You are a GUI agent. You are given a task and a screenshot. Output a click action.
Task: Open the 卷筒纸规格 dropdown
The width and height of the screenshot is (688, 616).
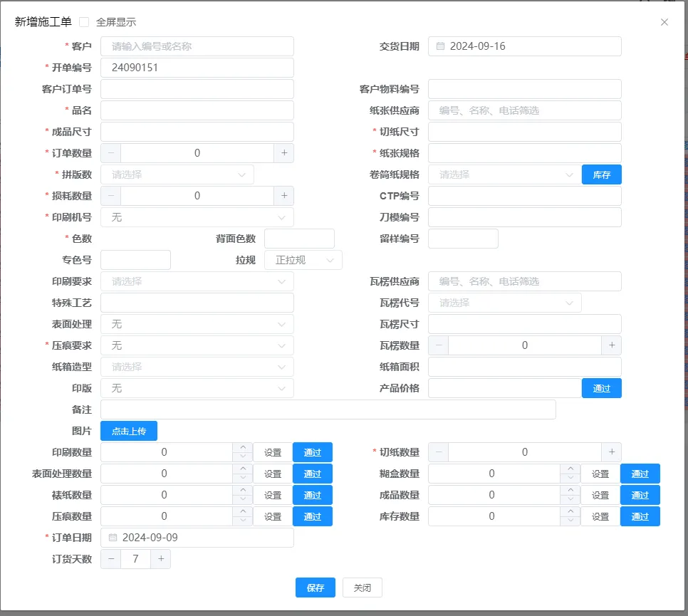(505, 174)
